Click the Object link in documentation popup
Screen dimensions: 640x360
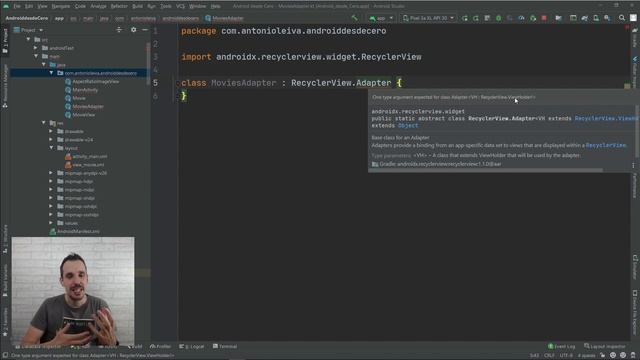click(x=408, y=126)
